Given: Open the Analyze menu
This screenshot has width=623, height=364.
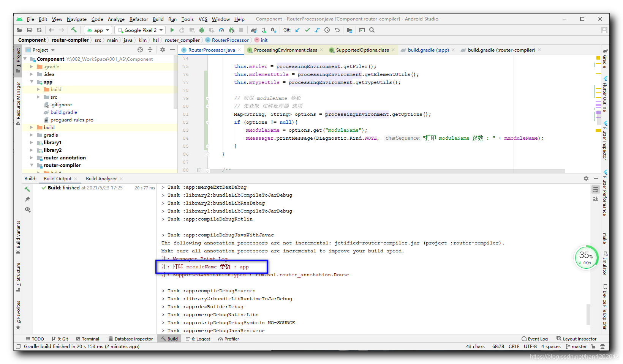Looking at the screenshot, I should pyautogui.click(x=116, y=19).
